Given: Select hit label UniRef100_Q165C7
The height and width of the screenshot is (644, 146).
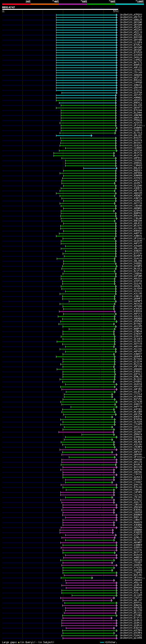Looking at the screenshot, I should (131, 183).
